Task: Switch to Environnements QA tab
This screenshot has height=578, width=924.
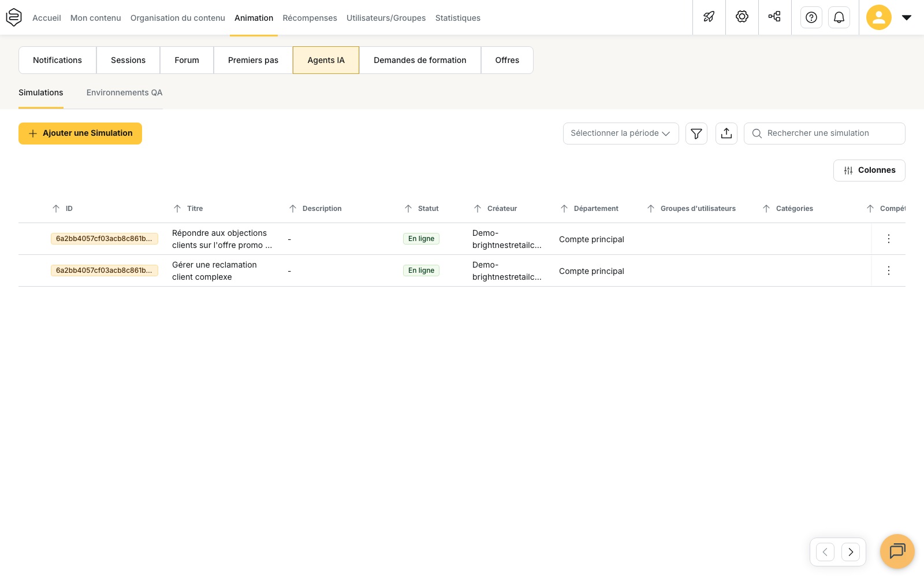Action: pyautogui.click(x=125, y=92)
